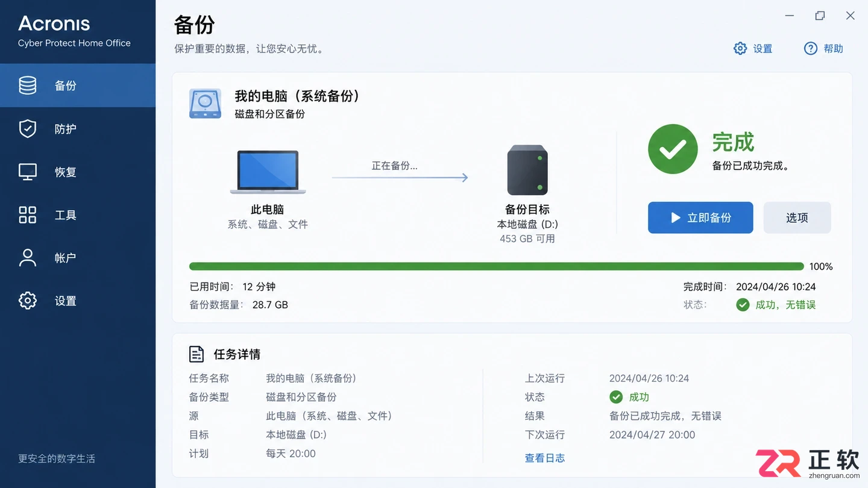Click the 帐户 person icon
Screen dimensions: 868x488
(x=28, y=258)
